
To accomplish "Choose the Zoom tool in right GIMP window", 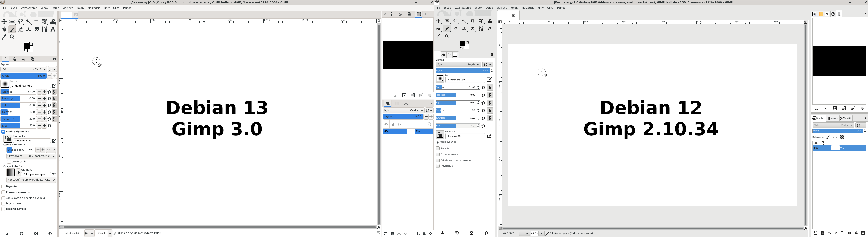I will [x=447, y=36].
